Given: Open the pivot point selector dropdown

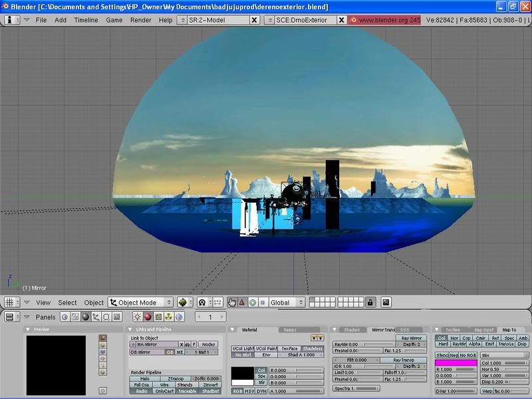Looking at the screenshot, I should tap(205, 303).
